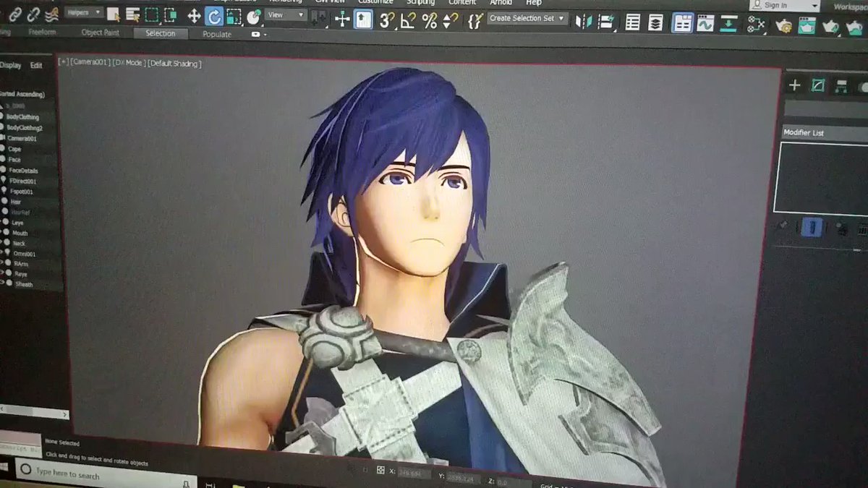Click the Align tool icon
The height and width of the screenshot is (488, 868).
[x=606, y=22]
